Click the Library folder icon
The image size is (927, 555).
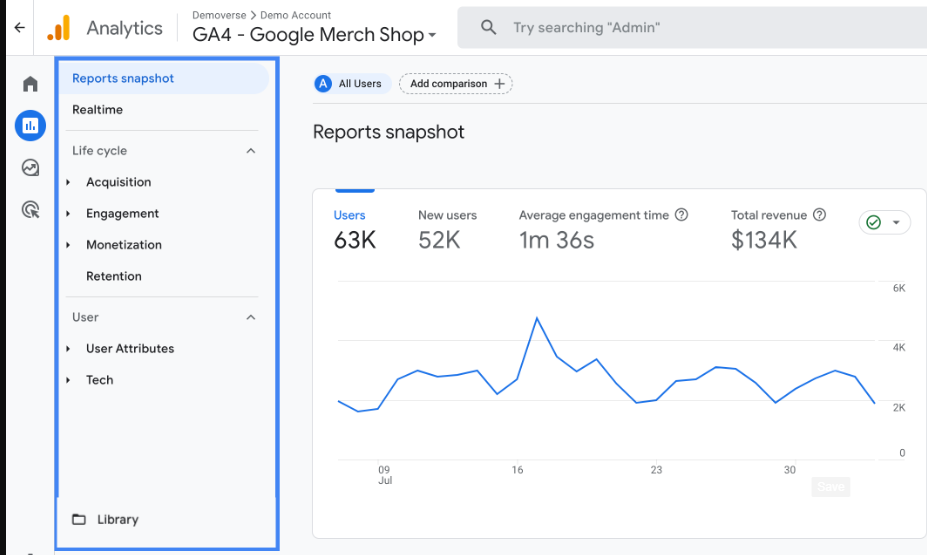pos(79,520)
